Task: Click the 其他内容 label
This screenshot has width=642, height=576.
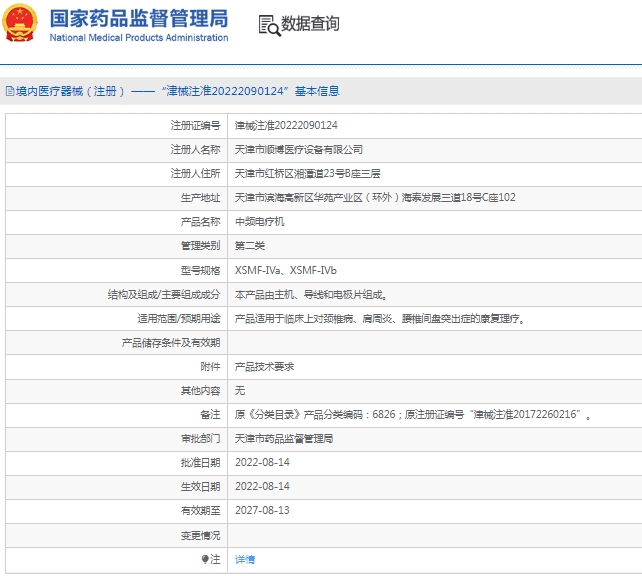Action: 200,391
